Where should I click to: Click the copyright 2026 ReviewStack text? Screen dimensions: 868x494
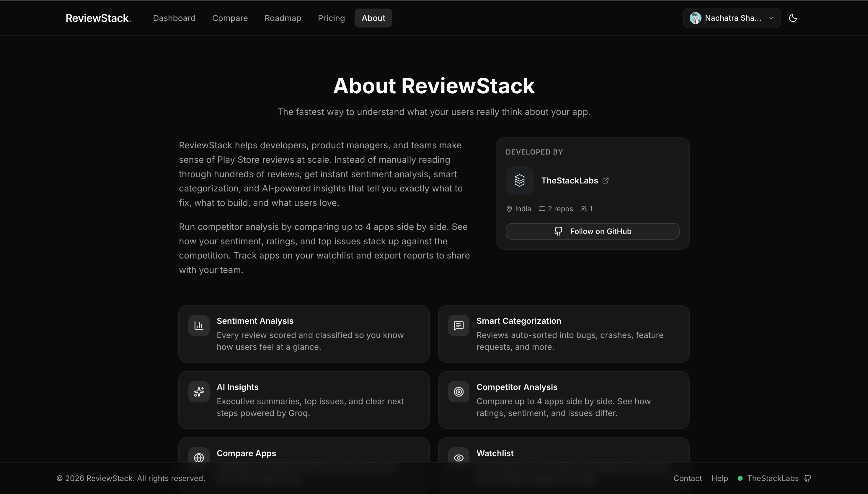[130, 478]
